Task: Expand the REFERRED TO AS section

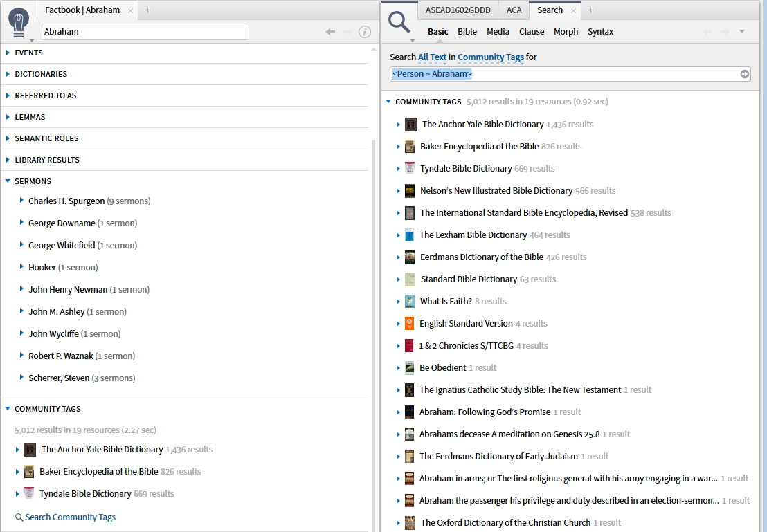Action: 8,96
